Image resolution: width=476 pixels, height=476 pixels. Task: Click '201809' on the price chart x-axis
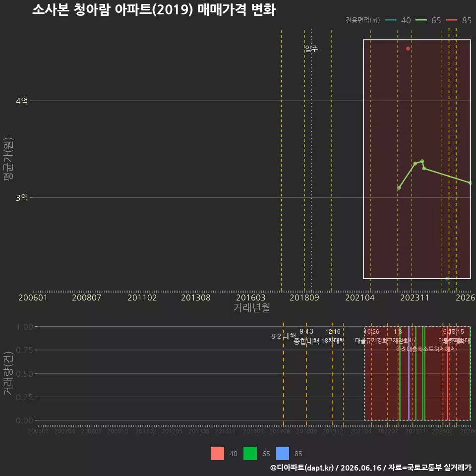304,297
